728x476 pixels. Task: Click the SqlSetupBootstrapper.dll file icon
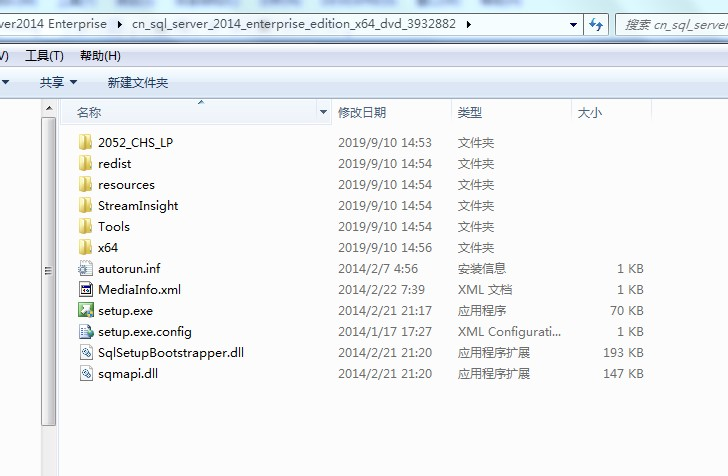pos(85,352)
